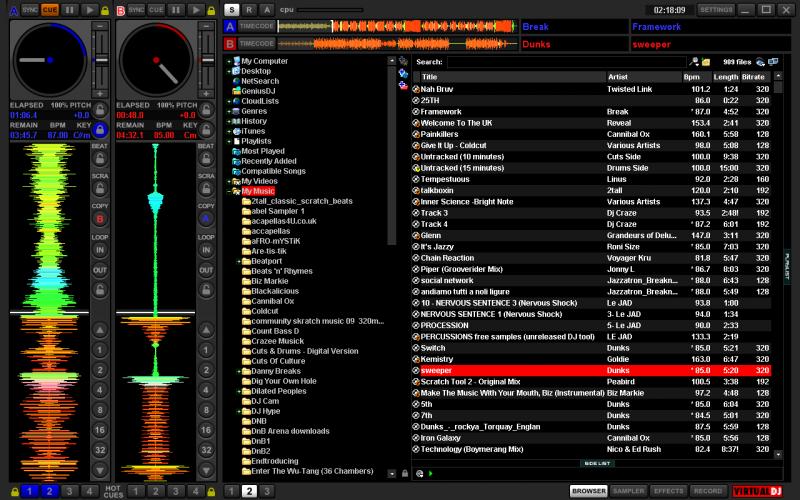
Task: Click deck A loop length up arrow
Action: coord(100,330)
